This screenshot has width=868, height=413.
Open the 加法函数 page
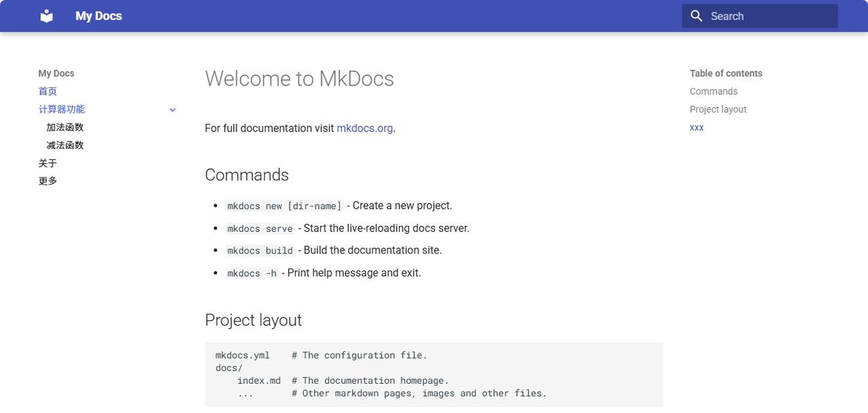point(65,127)
